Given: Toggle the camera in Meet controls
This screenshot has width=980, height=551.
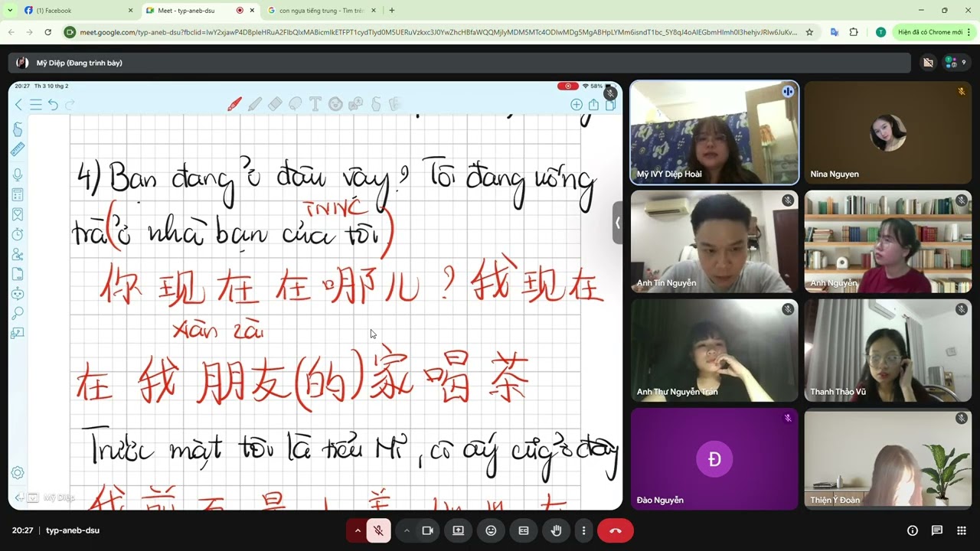Looking at the screenshot, I should pos(427,530).
